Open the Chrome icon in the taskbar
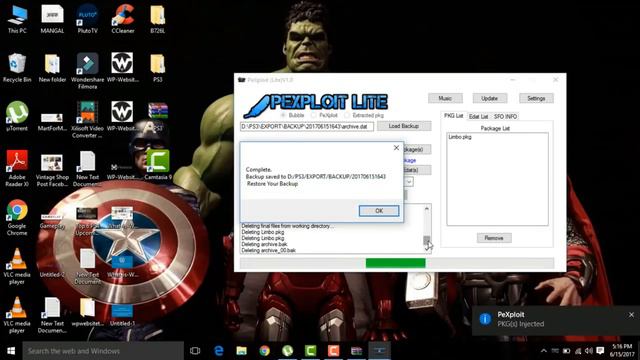 (264, 351)
